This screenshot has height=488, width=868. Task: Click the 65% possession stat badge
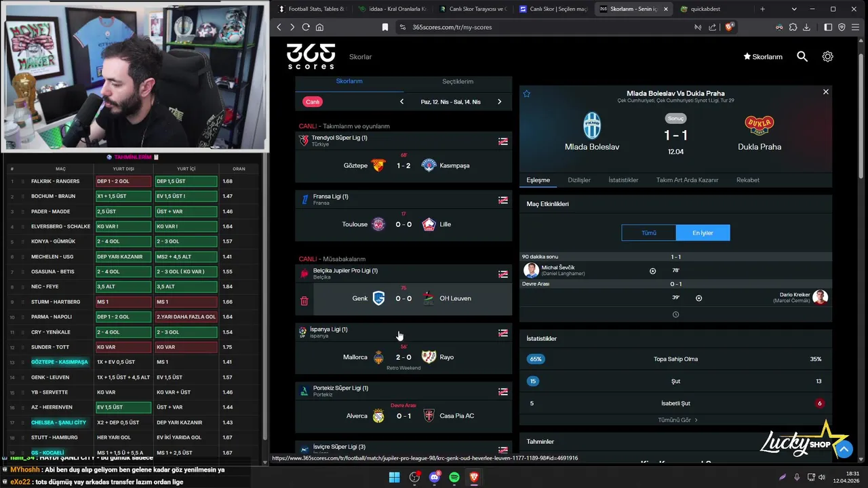536,359
